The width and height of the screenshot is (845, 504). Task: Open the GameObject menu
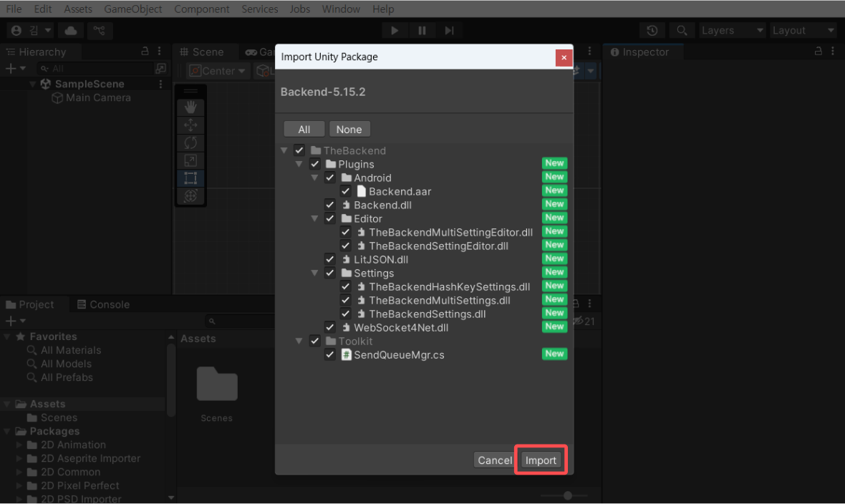(x=132, y=9)
